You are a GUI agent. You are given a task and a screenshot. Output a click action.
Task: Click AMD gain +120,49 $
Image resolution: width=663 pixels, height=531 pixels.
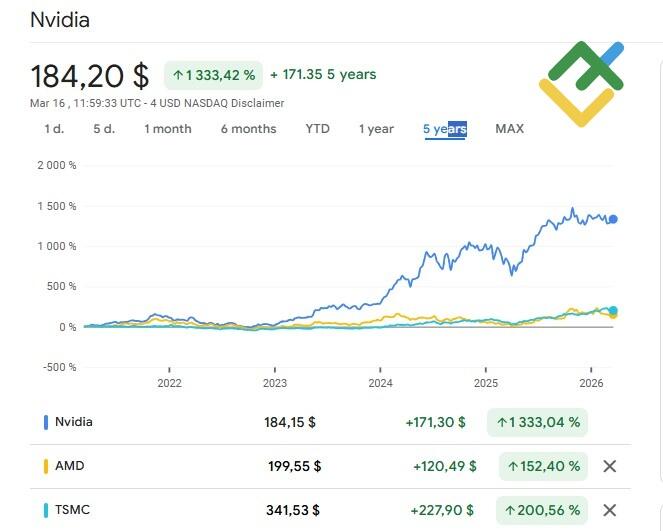pyautogui.click(x=445, y=466)
